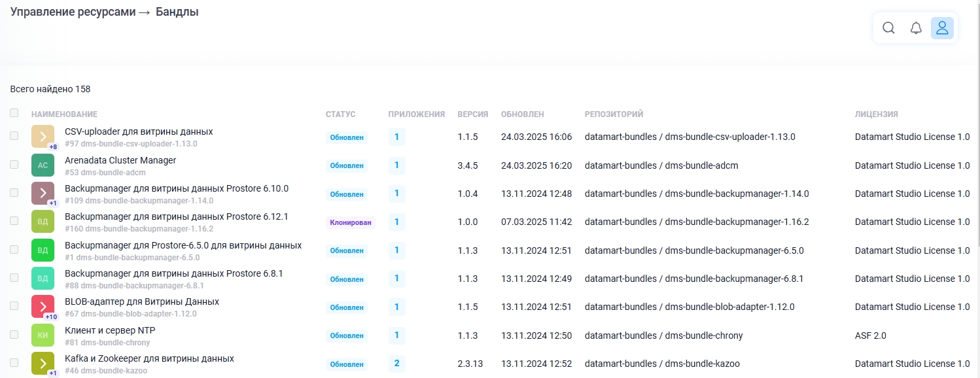980x378 pixels.
Task: Click the CSV-uploader bundle avatar icon
Action: (43, 137)
